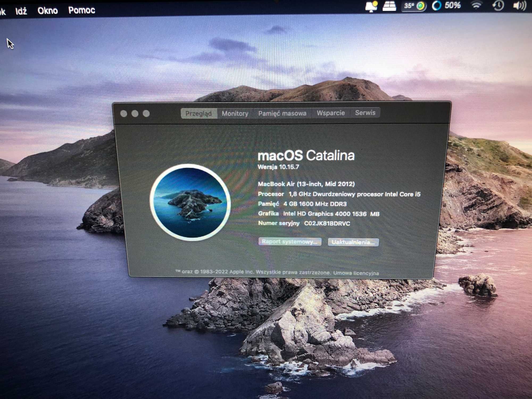Click the volume speaker icon
Screen dimensions: 532x399
pos(519,5)
